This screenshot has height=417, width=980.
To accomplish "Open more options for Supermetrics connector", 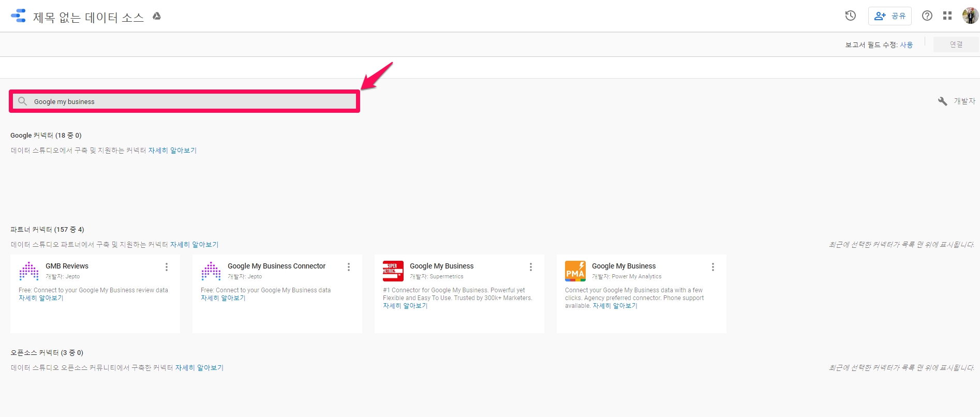I will (531, 267).
